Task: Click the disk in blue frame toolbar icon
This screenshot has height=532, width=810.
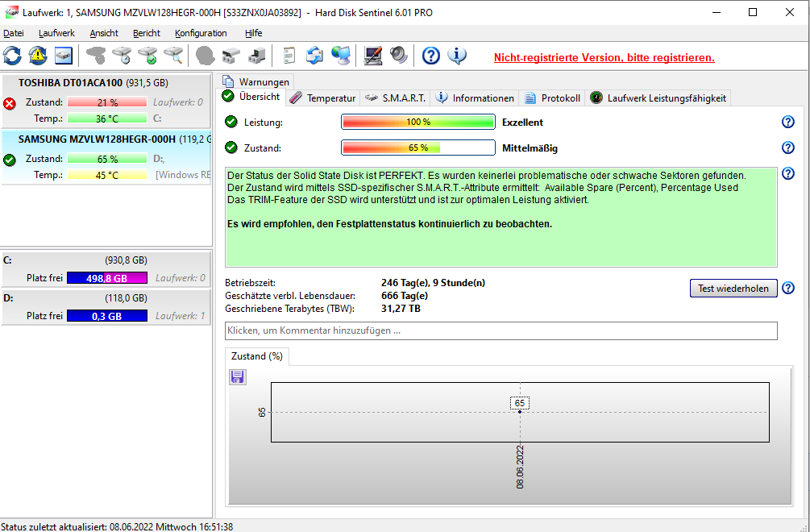Action: pos(64,56)
